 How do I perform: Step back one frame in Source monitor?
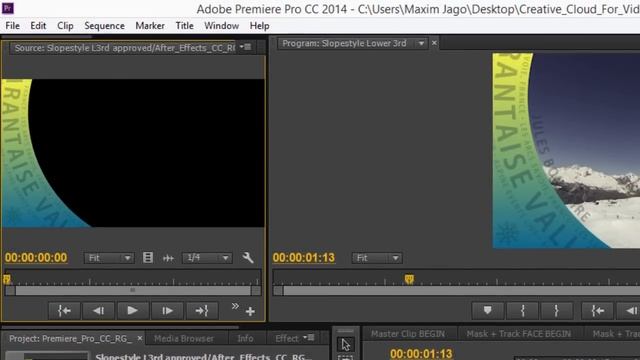[x=98, y=311]
